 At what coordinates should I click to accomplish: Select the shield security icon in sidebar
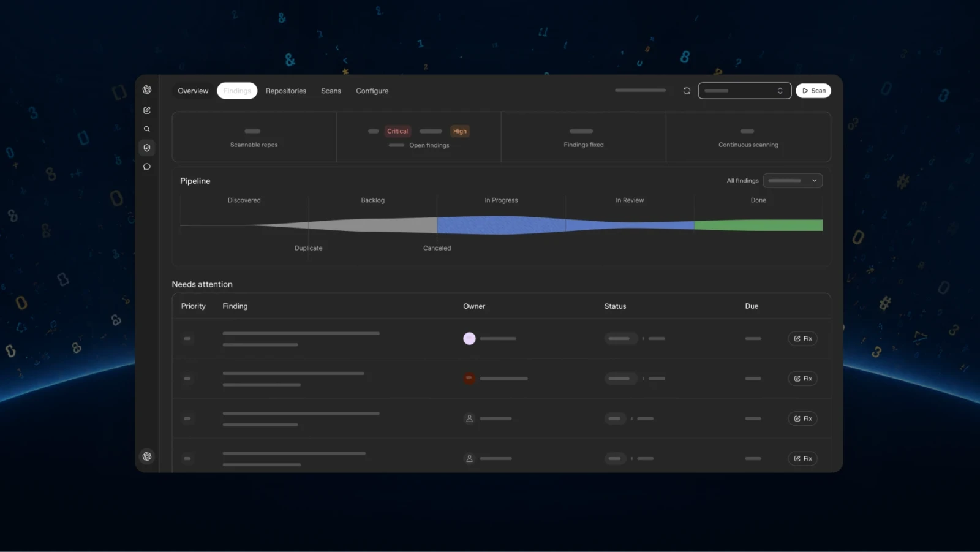click(x=147, y=148)
